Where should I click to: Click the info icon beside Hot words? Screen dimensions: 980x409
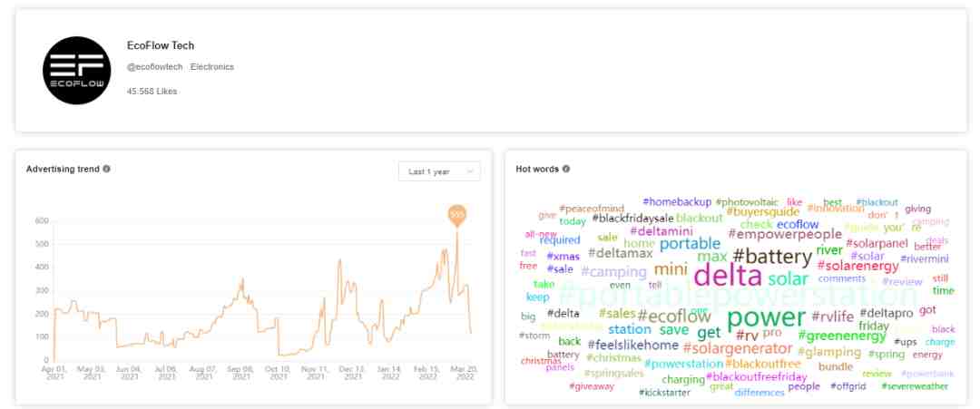click(x=566, y=169)
